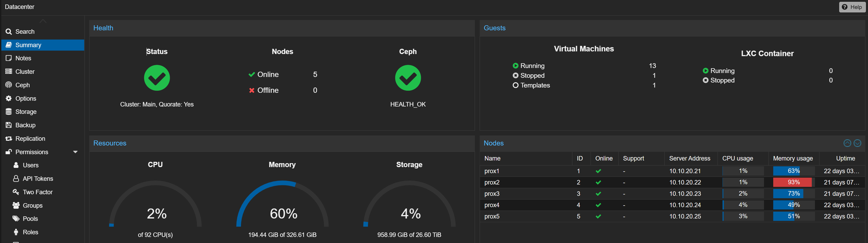Click the Options gear icon

click(9, 99)
